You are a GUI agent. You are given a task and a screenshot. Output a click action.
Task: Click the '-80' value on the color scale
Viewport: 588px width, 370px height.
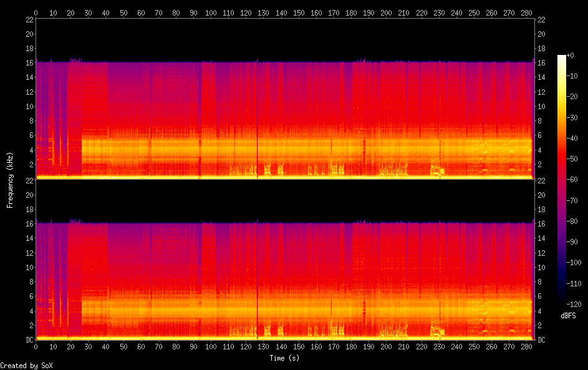pos(572,221)
